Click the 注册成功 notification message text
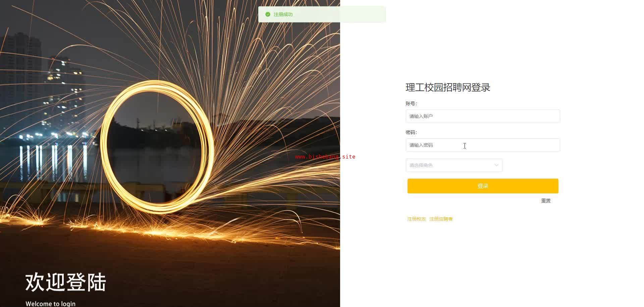 point(283,14)
